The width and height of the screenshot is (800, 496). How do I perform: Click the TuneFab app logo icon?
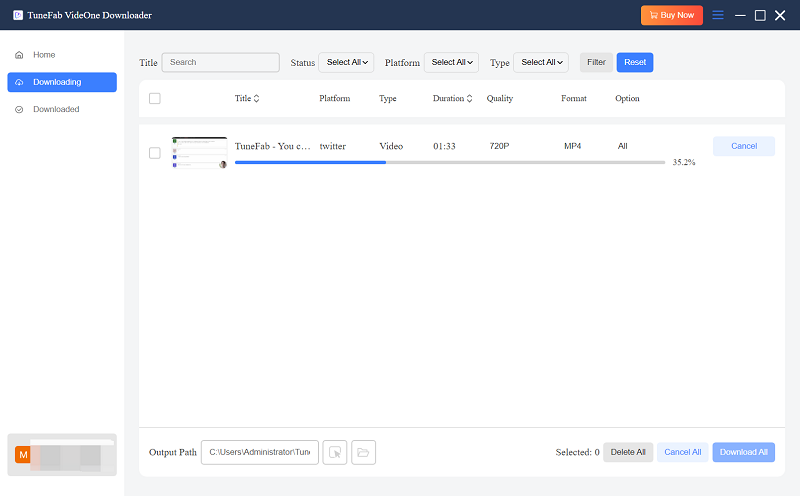18,15
